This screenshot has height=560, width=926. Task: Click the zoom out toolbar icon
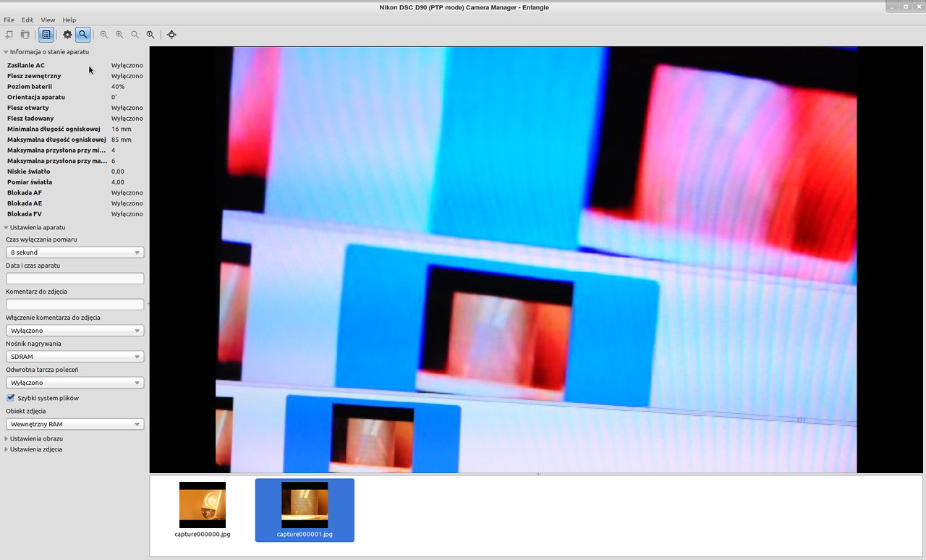104,34
